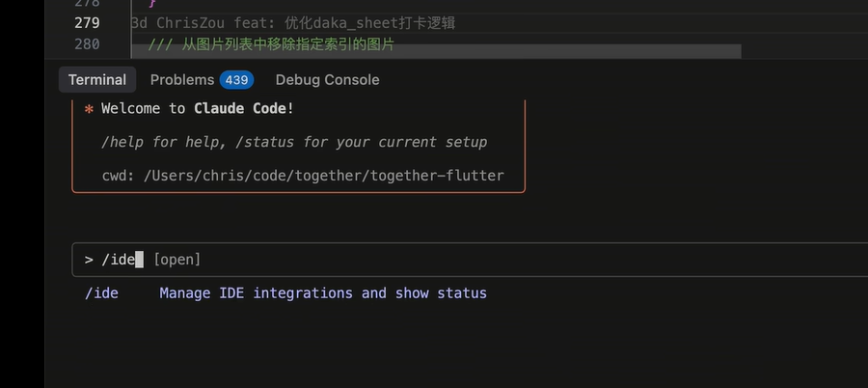Click the orange Claude Code asterisk icon
This screenshot has height=388, width=868.
89,109
